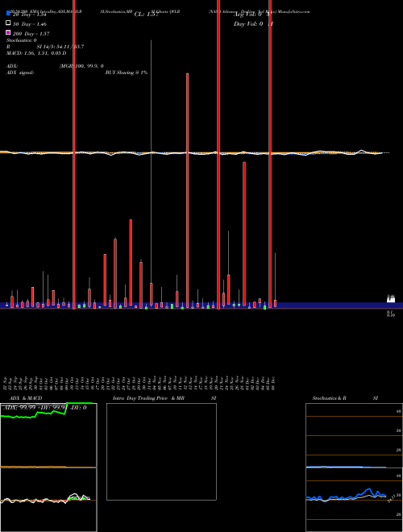Click the 'ADX: 99.99 +DY: 99.9' readout

[x=45, y=408]
